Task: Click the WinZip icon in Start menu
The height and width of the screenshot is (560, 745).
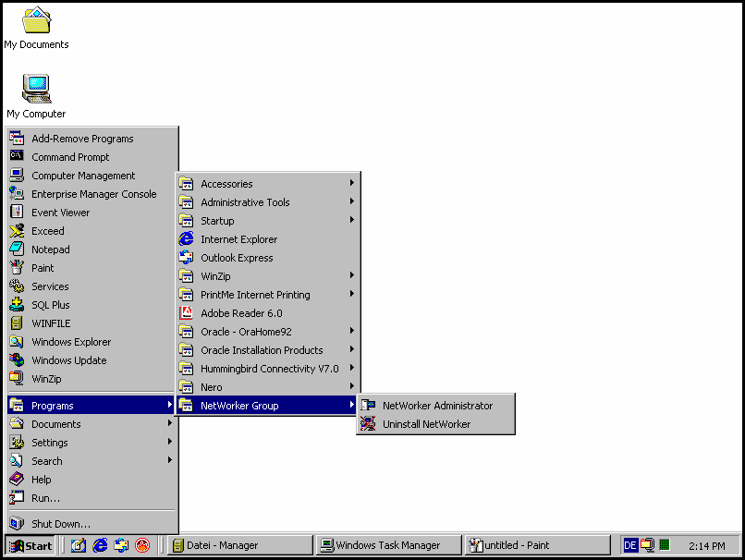Action: 17,379
